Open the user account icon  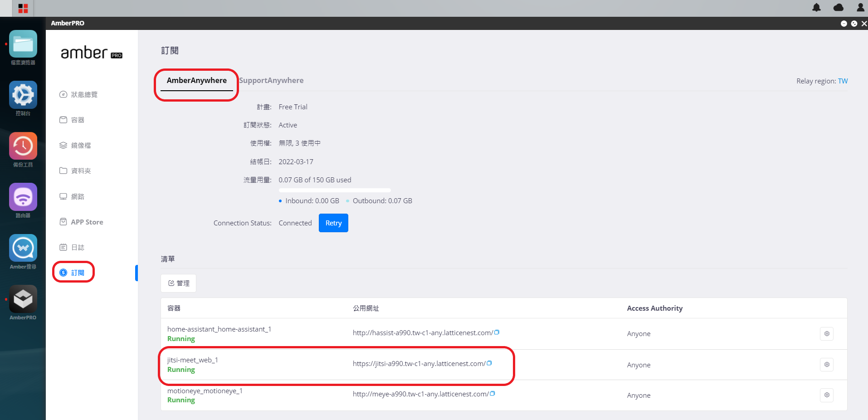click(860, 7)
